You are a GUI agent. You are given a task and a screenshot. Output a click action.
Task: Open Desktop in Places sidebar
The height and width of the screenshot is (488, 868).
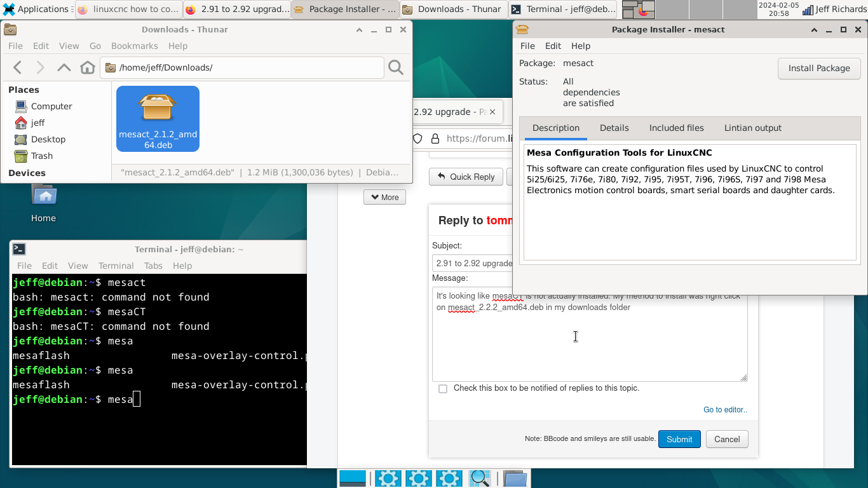coord(48,139)
